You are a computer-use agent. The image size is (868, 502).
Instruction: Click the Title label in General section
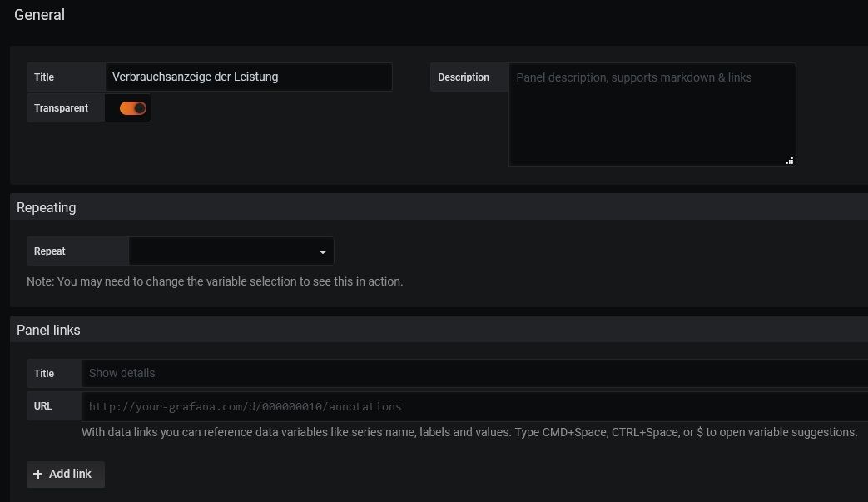44,77
